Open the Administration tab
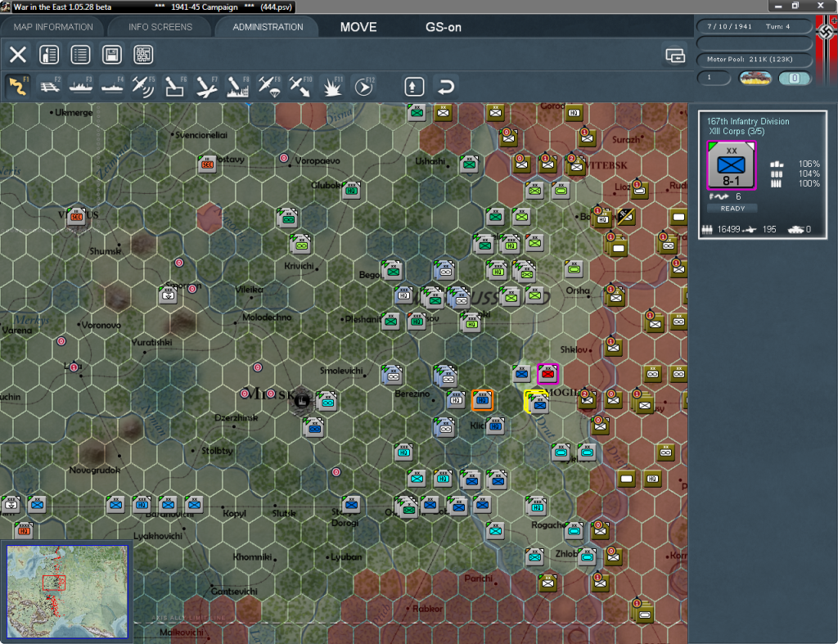Viewport: 838px width, 644px height. coord(268,27)
